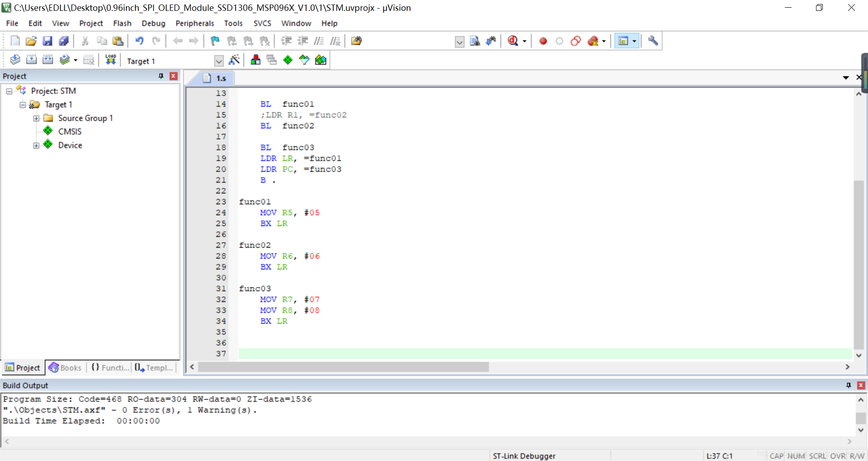Pin the Build Output panel
Image resolution: width=868 pixels, height=461 pixels.
(x=849, y=385)
